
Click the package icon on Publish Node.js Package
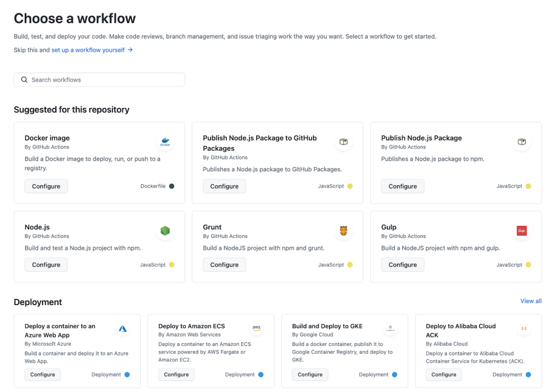coord(522,142)
